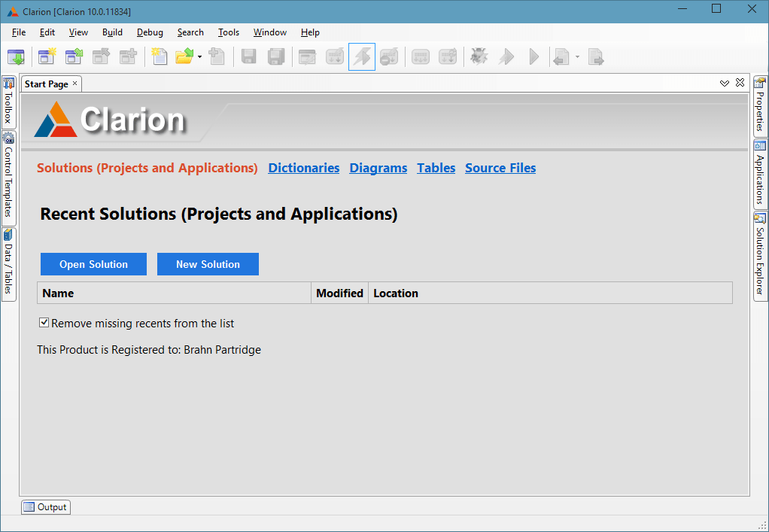Open the Solution Explorer side panel

coord(760,256)
